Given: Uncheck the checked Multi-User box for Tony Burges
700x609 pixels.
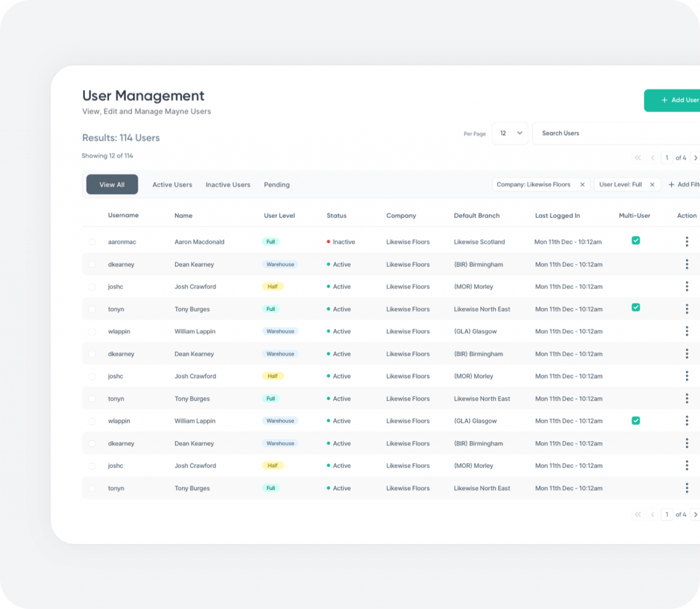Looking at the screenshot, I should coord(636,308).
